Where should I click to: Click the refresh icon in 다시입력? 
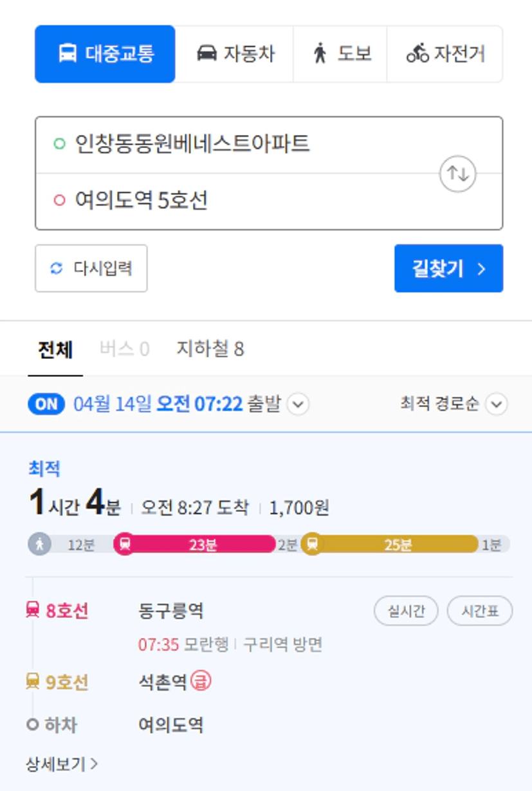[x=57, y=268]
